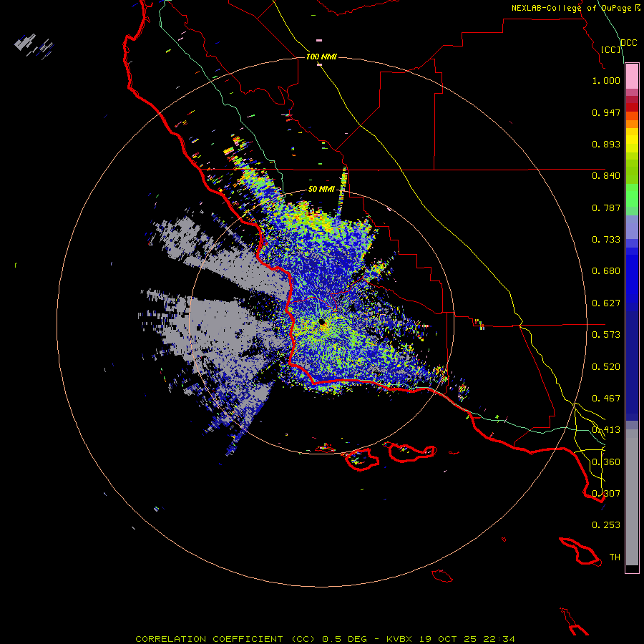Click the [CC] legend heading
Viewport: 644px width, 644px height.
[x=611, y=49]
